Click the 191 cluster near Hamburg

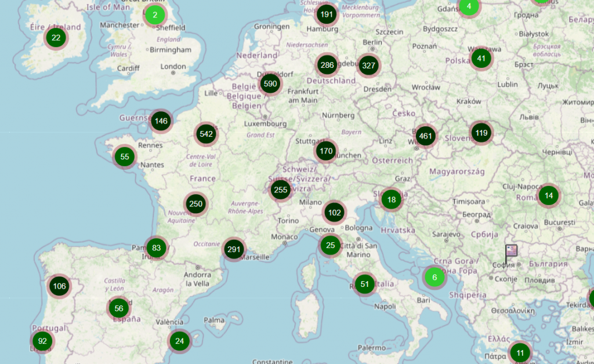tap(327, 14)
